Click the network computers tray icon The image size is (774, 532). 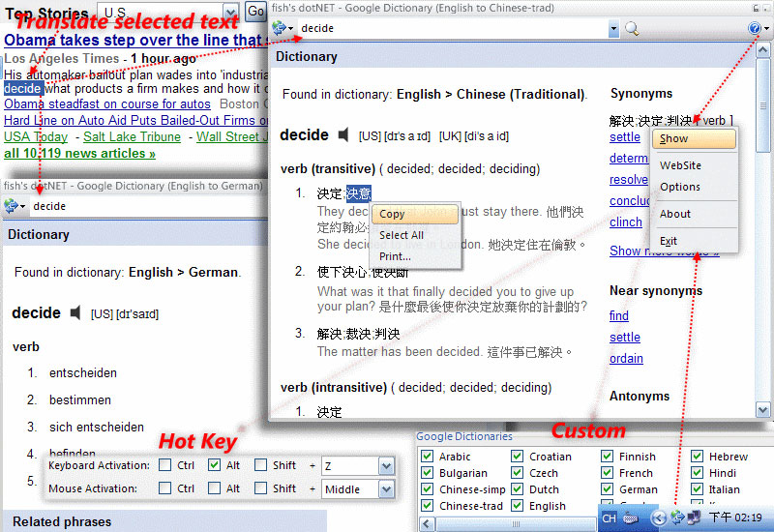click(694, 517)
